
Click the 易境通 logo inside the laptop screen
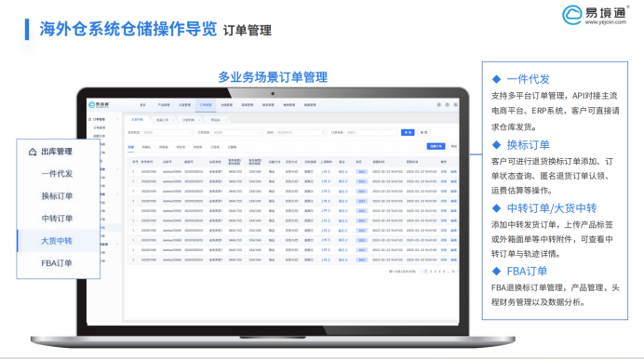(99, 105)
